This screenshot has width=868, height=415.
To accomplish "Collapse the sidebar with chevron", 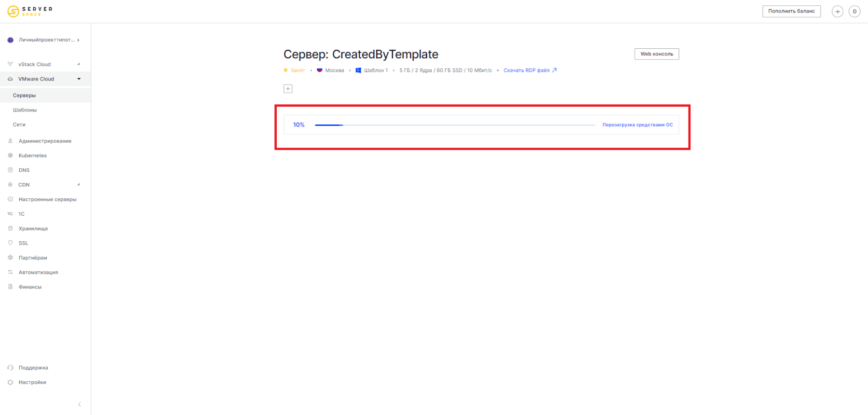I will 80,404.
